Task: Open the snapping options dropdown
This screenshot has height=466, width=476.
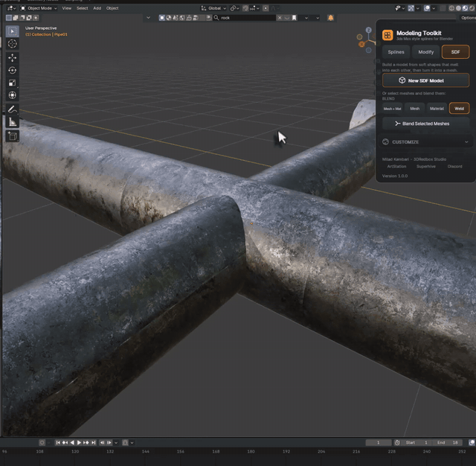Action: [x=254, y=8]
